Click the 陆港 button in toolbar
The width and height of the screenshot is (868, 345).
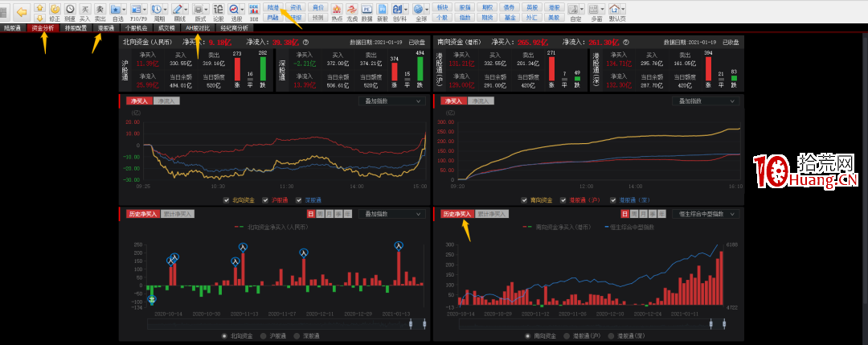(275, 6)
